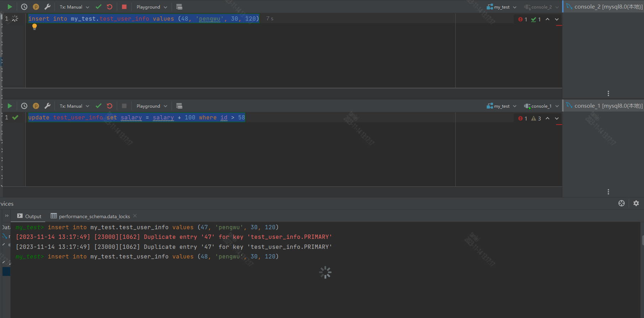Run the query in console_2 editor
644x318 pixels.
click(10, 7)
